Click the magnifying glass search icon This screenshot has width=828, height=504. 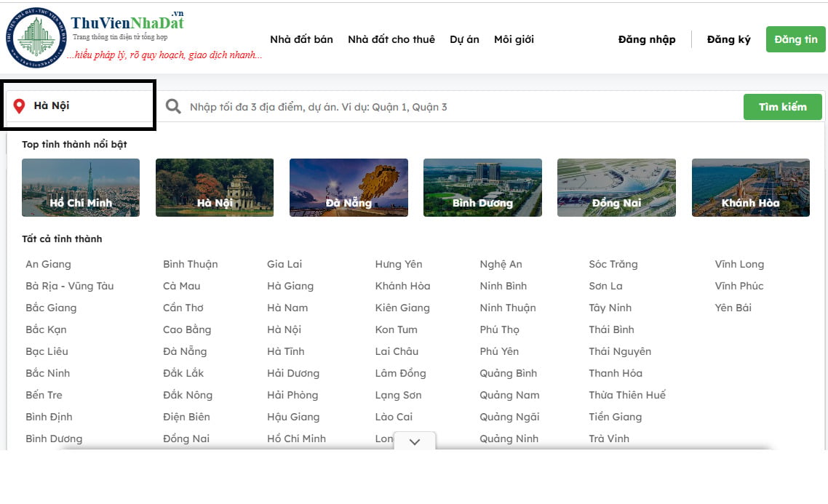[x=173, y=107]
